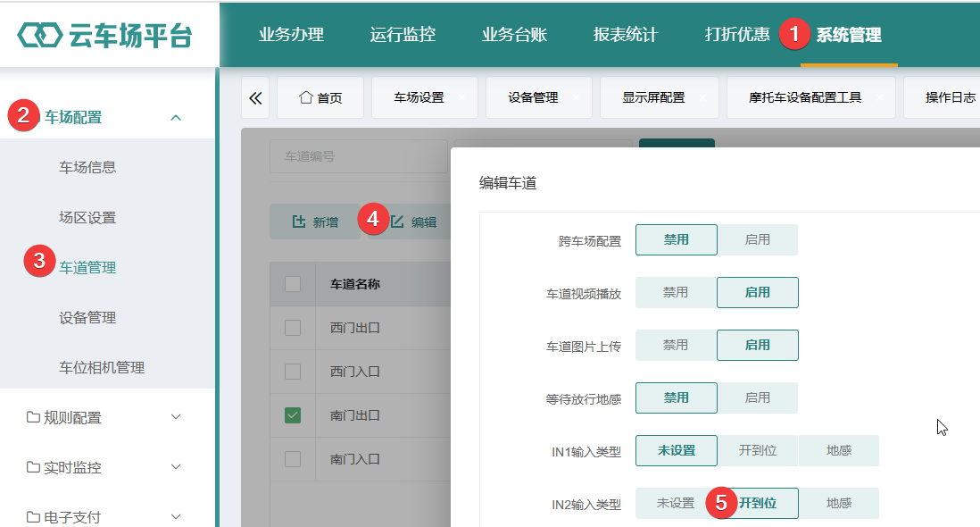Open 车场信息 in the sidebar
980x527 pixels.
click(x=87, y=167)
